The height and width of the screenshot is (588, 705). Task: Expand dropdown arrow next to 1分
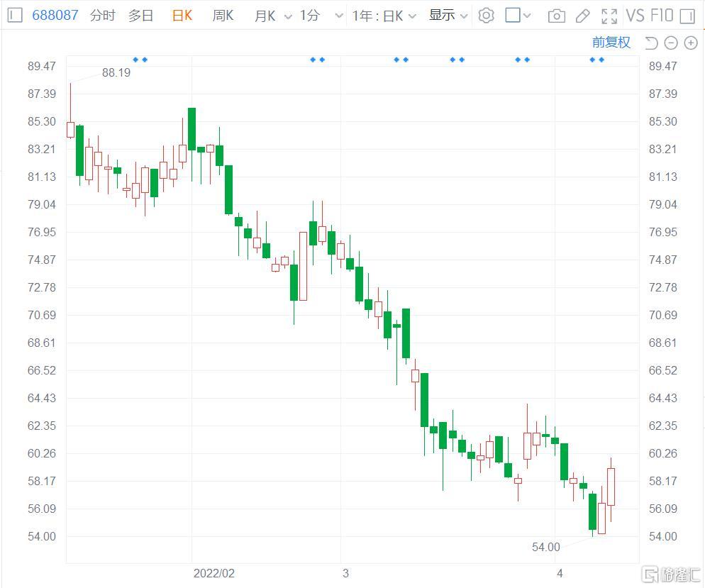(340, 16)
